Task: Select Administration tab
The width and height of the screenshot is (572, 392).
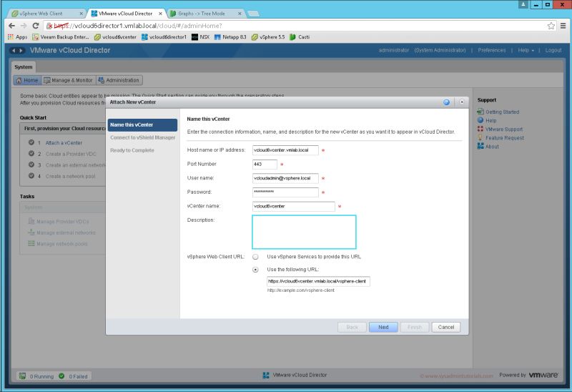Action: [119, 80]
